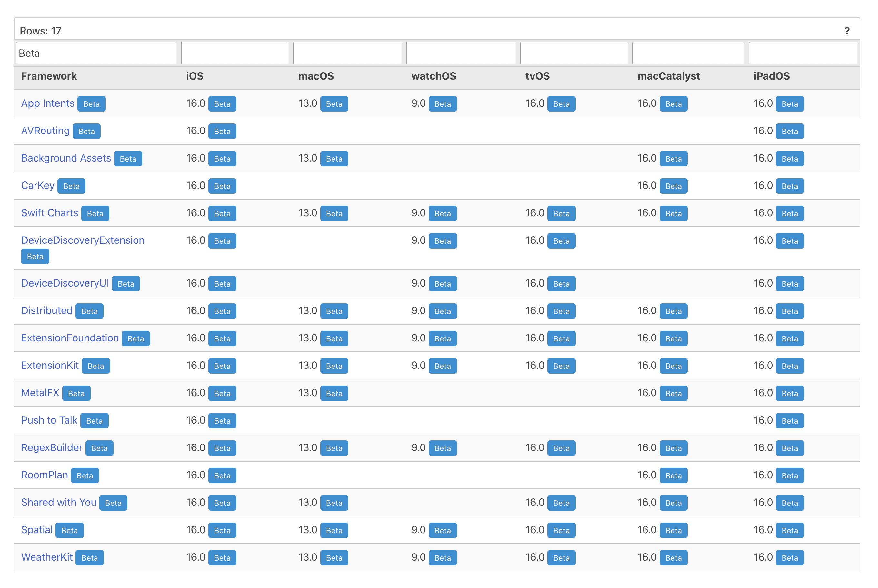The image size is (878, 588).
Task: Open the RoomPlan framework link
Action: click(44, 475)
